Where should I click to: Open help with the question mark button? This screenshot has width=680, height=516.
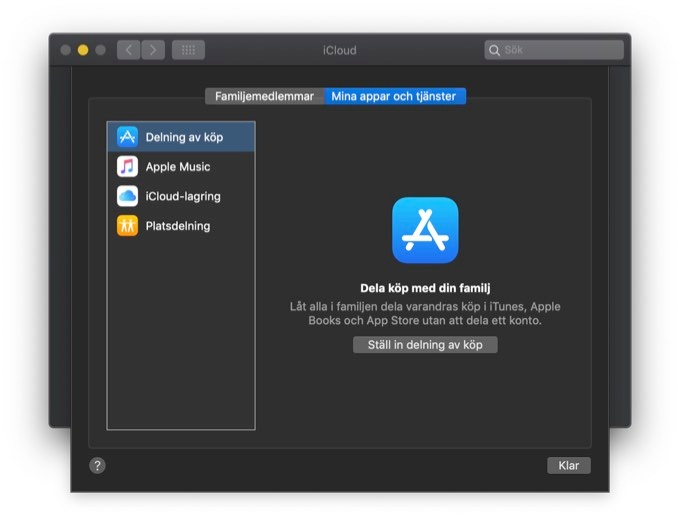coord(97,465)
